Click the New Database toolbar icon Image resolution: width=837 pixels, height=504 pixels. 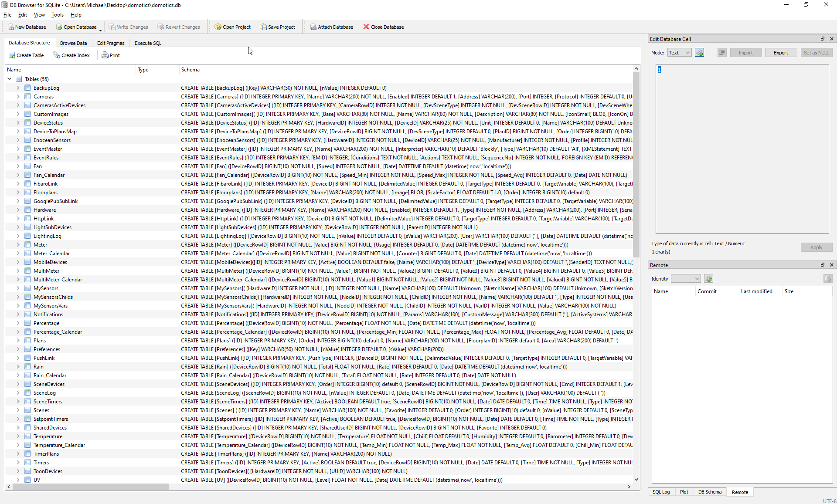click(11, 27)
